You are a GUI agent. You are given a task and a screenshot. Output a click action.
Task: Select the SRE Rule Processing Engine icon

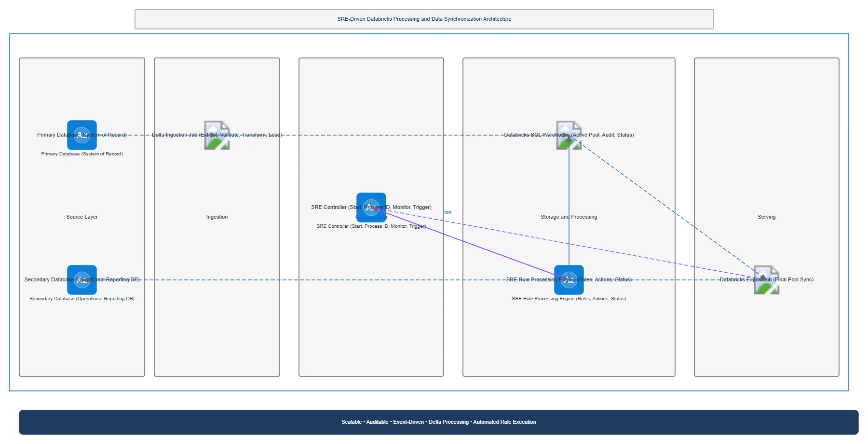tap(569, 280)
